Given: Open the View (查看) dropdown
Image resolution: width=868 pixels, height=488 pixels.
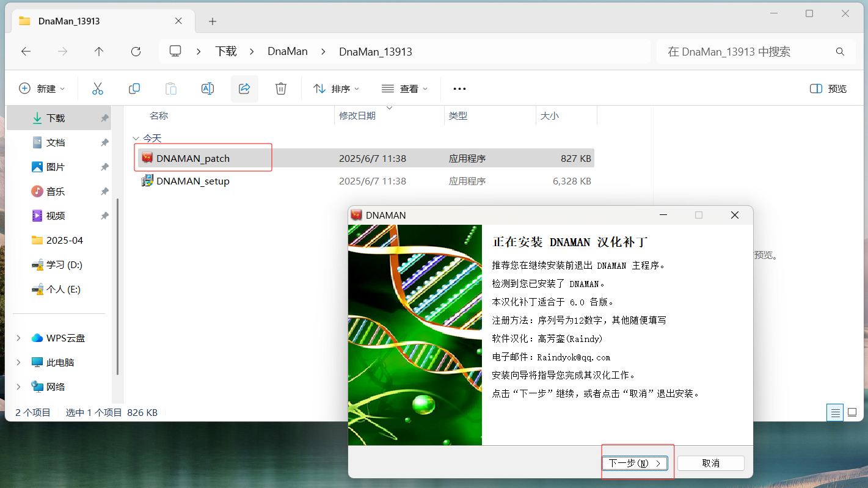Looking at the screenshot, I should 405,89.
